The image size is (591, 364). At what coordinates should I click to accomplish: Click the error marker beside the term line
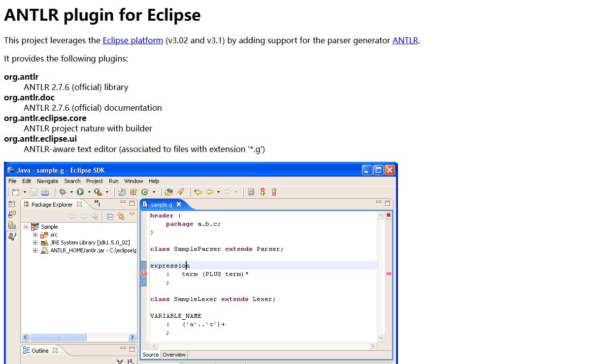click(144, 273)
